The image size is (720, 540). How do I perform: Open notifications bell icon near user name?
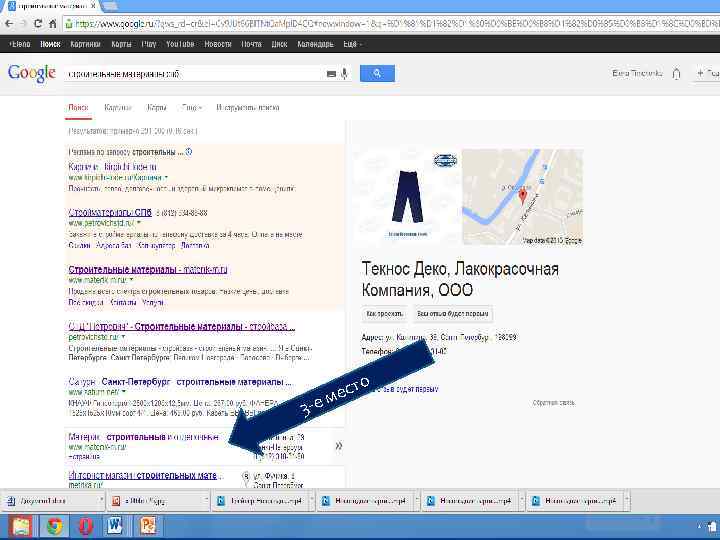pos(676,73)
